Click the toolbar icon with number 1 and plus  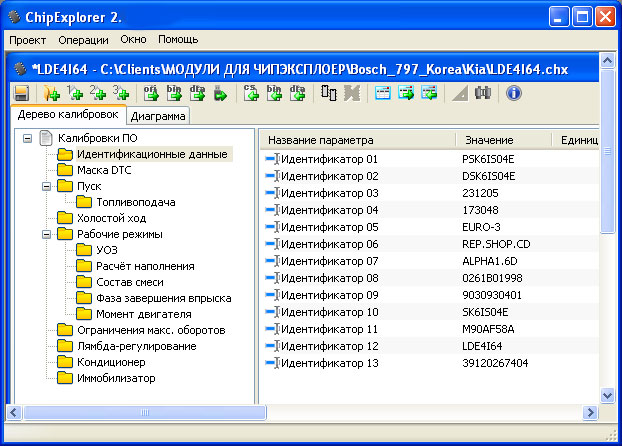coord(73,93)
